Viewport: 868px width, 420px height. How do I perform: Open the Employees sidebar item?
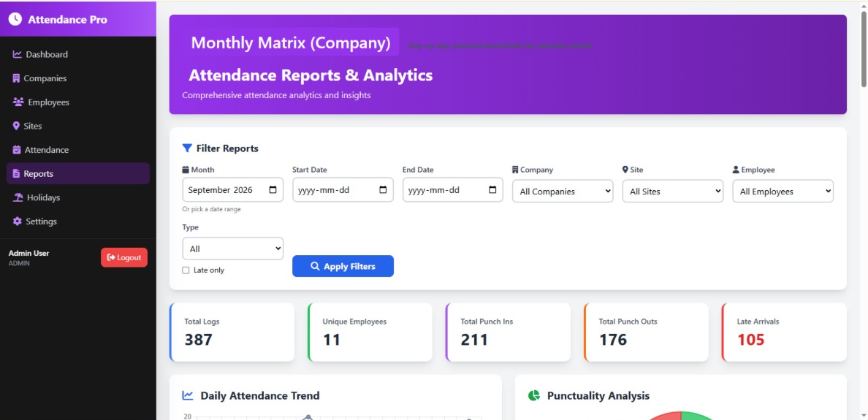pos(78,102)
